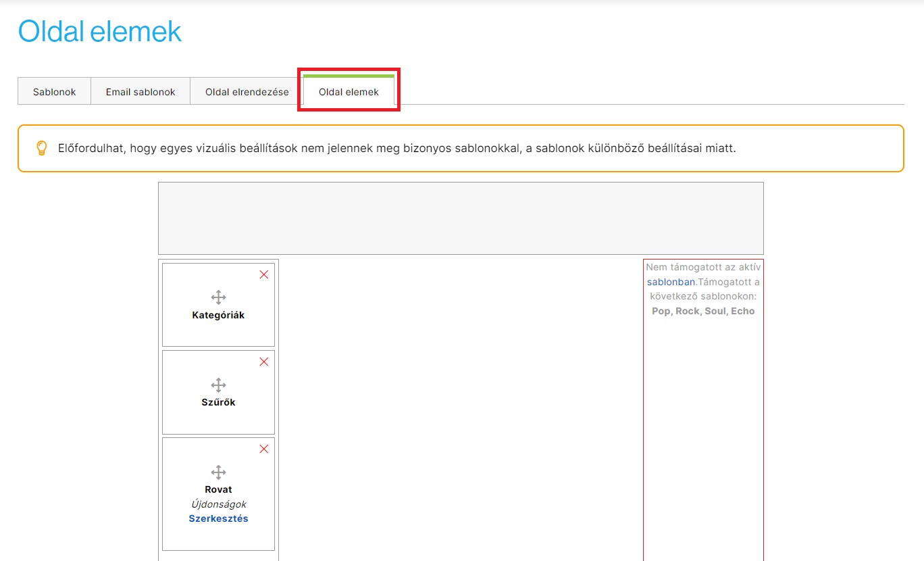Switch to the Email sablonok tab
924x561 pixels.
[x=140, y=92]
